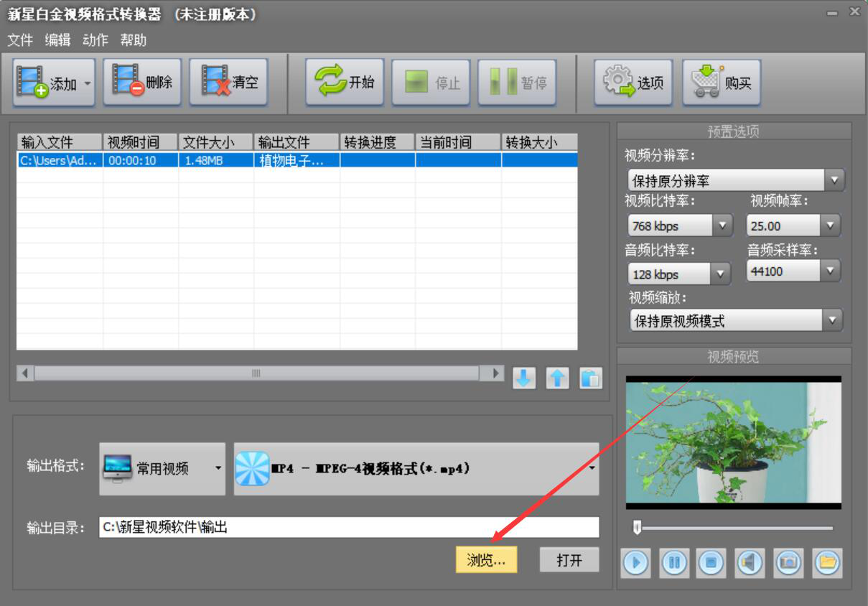The image size is (868, 606).
Task: Click the clipboard icon beside the arrows
Action: pyautogui.click(x=590, y=378)
